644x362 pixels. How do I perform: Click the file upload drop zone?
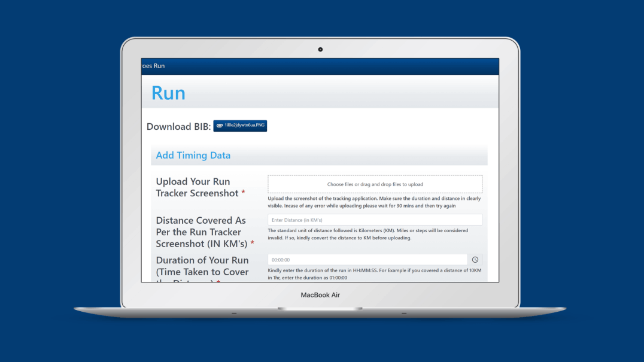[375, 184]
